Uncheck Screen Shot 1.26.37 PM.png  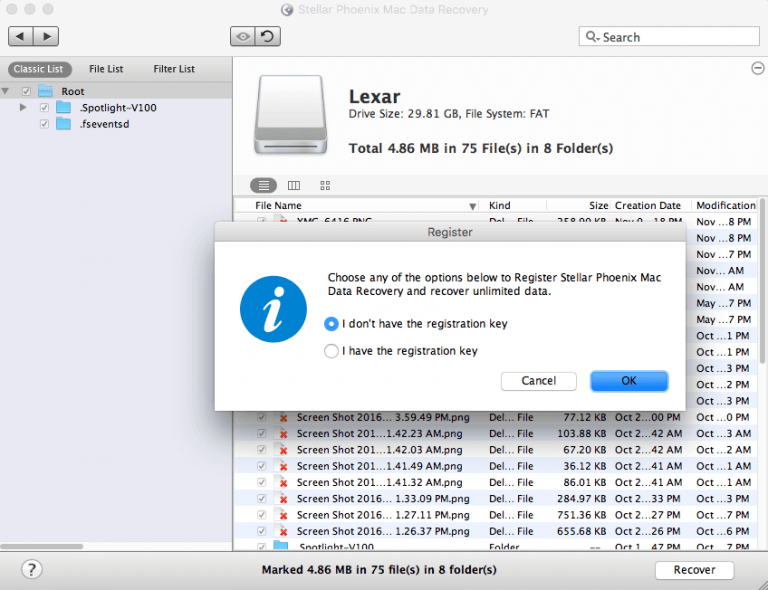(x=262, y=531)
